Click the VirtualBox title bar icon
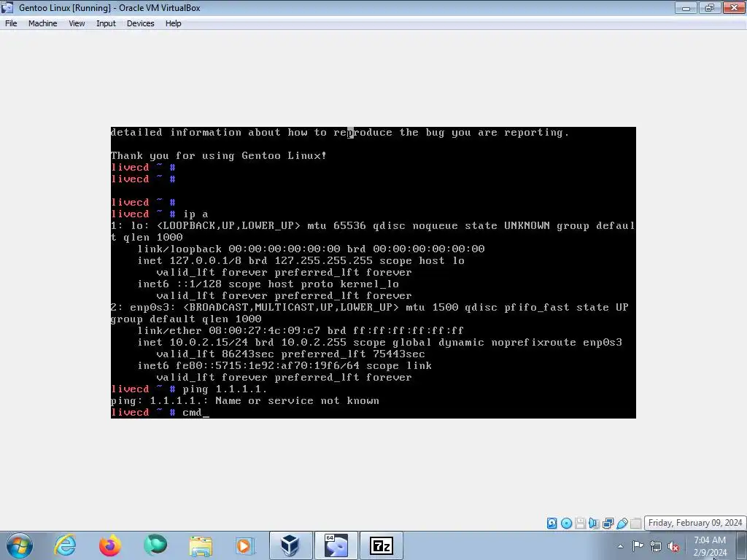The height and width of the screenshot is (560, 747). coord(7,7)
